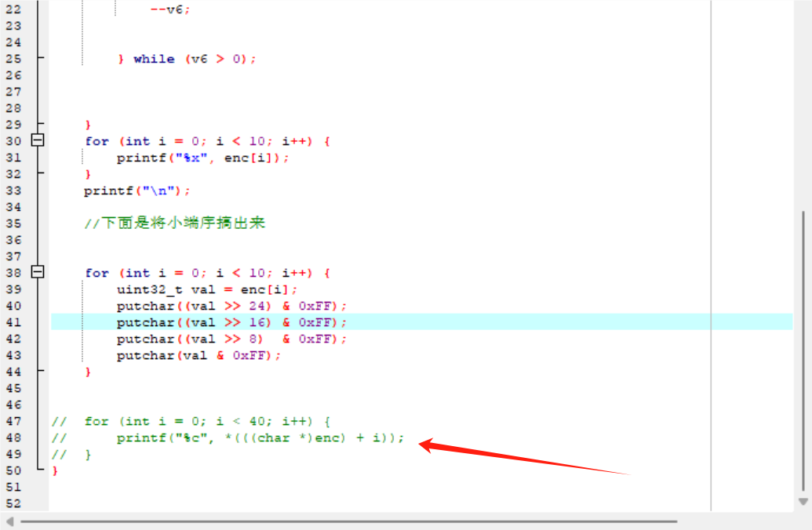Click the 'for' keyword on line 38

point(96,273)
